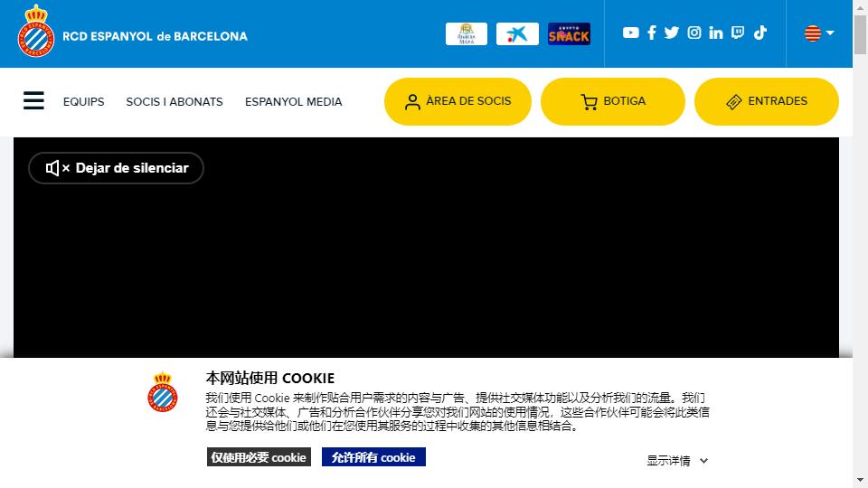This screenshot has width=868, height=488.
Task: Open the TikTok social icon
Action: click(x=760, y=33)
